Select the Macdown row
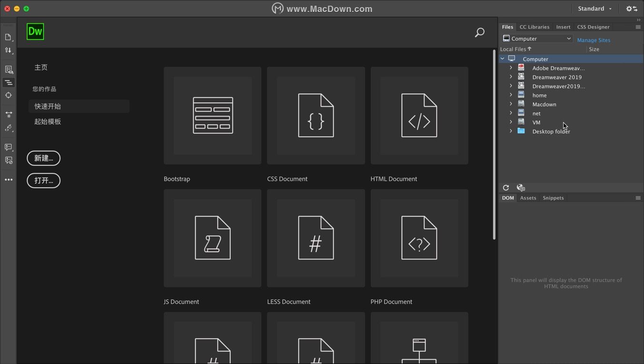Viewport: 644px width, 364px height. point(571,104)
